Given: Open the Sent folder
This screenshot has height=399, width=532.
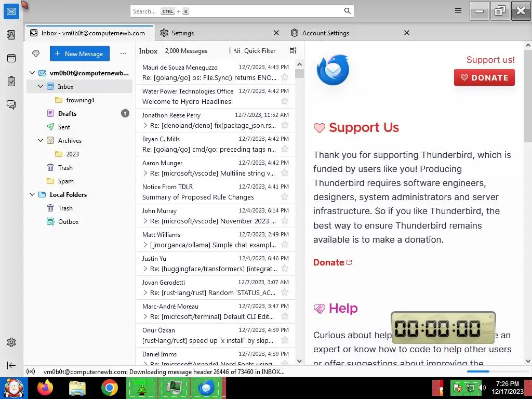Looking at the screenshot, I should pyautogui.click(x=79, y=127).
